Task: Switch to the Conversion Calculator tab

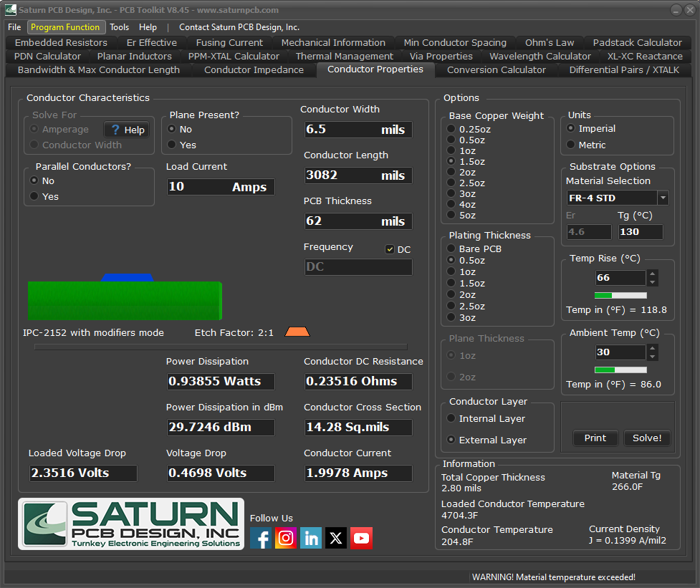Action: [x=497, y=70]
